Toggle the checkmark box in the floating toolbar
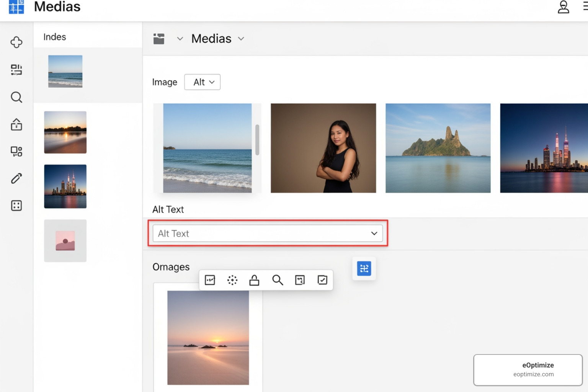 click(x=322, y=280)
